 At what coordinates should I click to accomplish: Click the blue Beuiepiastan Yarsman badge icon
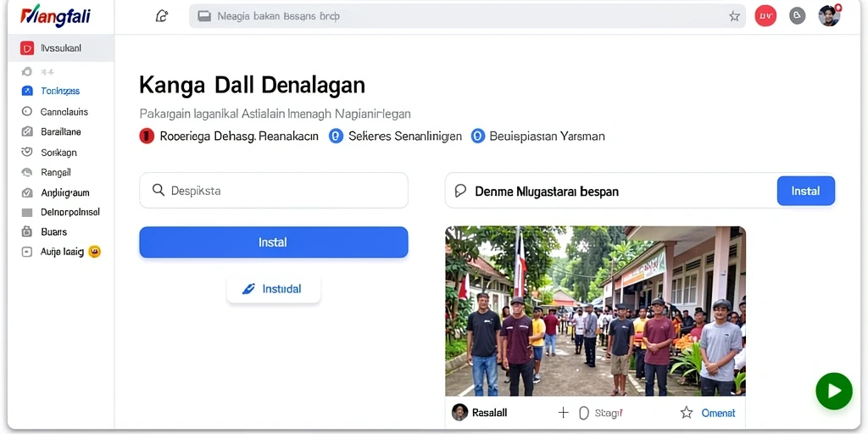pos(478,136)
